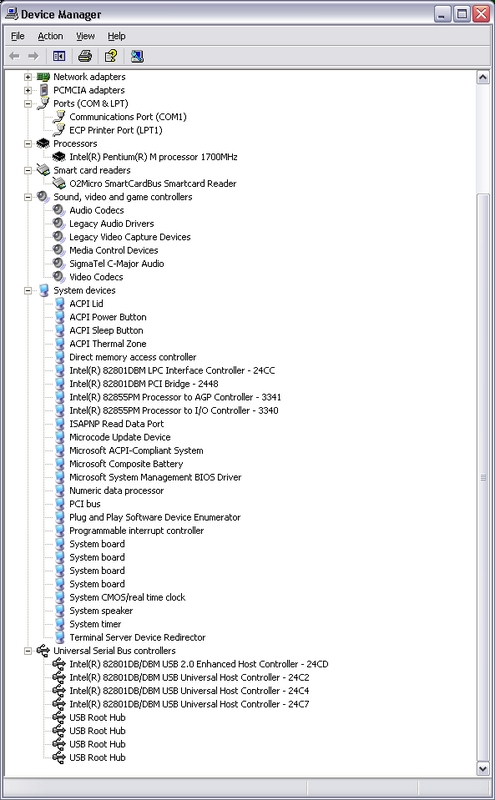Collapse the Sound, video and game controllers node

(x=28, y=197)
